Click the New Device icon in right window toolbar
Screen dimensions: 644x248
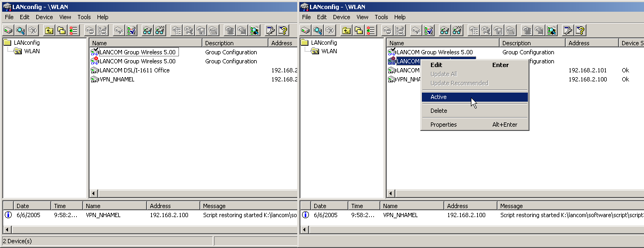305,30
